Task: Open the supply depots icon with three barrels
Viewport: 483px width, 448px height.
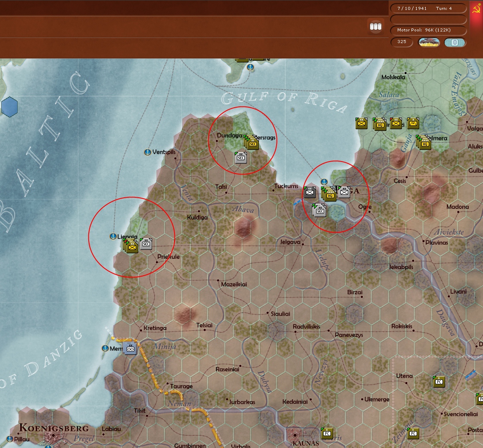Action: point(375,27)
